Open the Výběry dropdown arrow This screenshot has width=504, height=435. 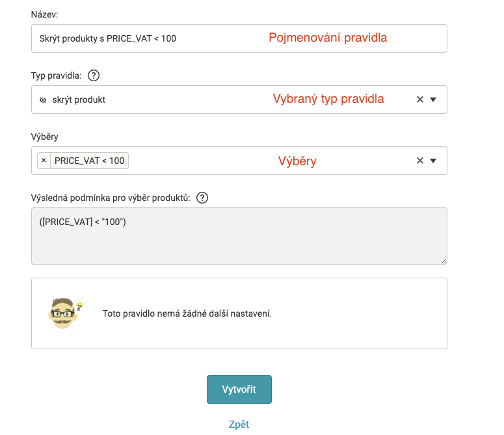(x=434, y=161)
